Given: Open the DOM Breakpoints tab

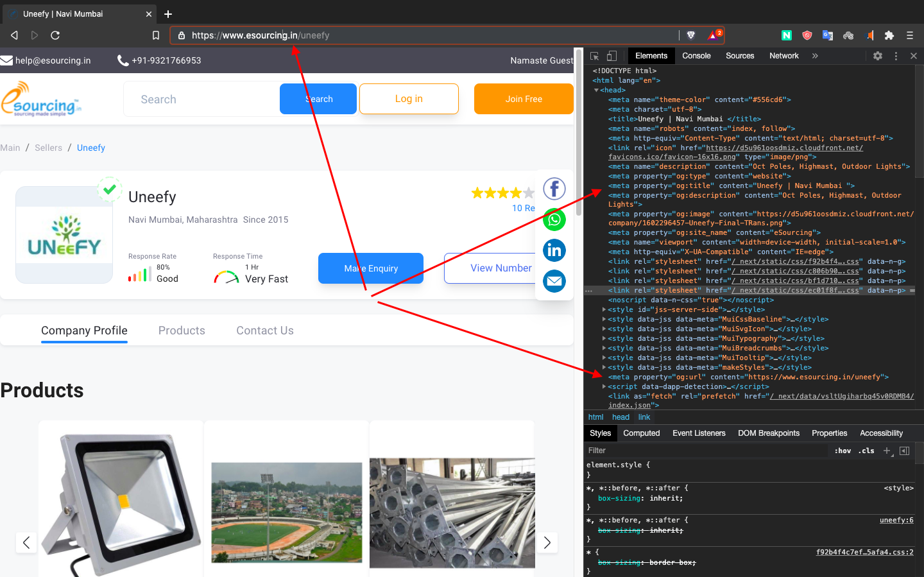Looking at the screenshot, I should point(769,433).
